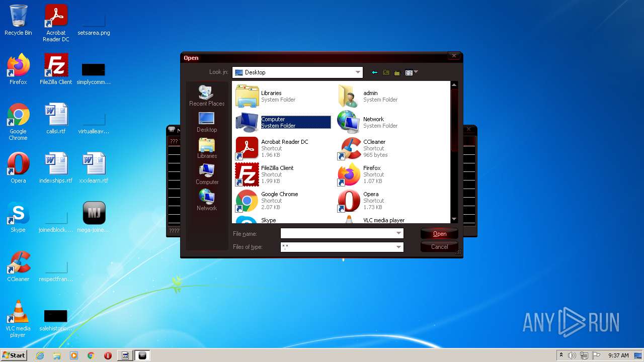644x362 pixels.
Task: Go up one level in Open dialog
Action: pyautogui.click(x=386, y=72)
